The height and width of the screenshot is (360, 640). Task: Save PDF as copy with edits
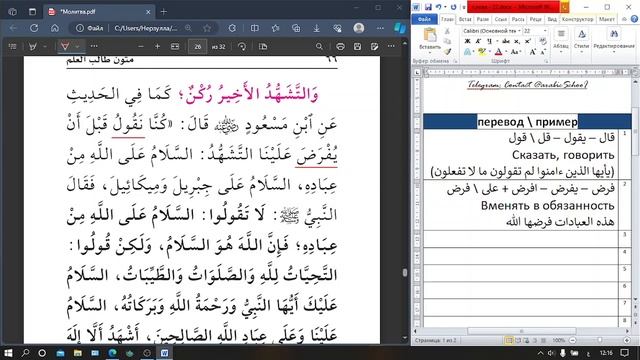point(374,47)
